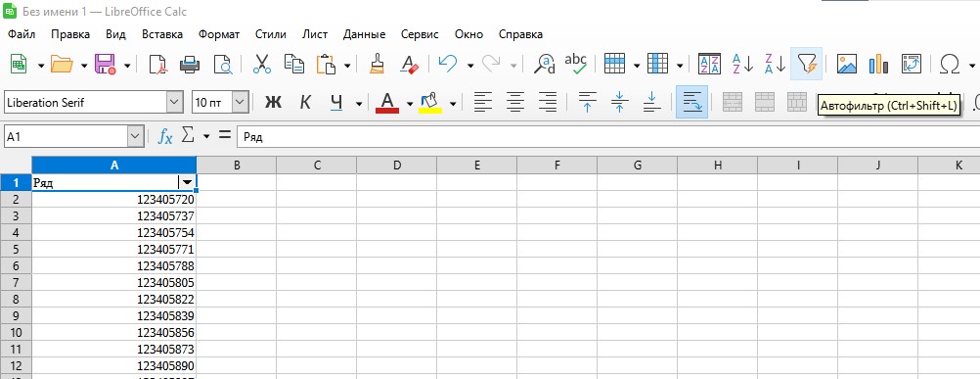The height and width of the screenshot is (379, 980).
Task: Click the Paste clipboard icon
Action: pyautogui.click(x=327, y=64)
